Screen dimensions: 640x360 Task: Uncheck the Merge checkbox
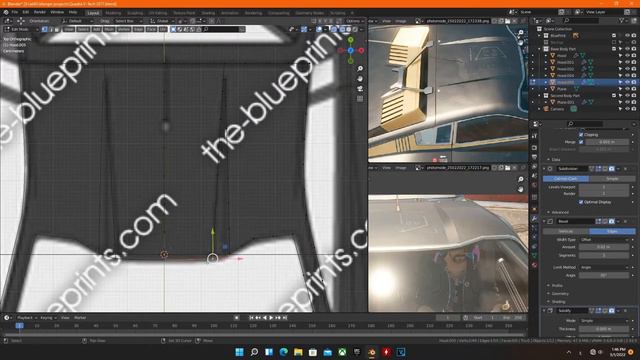tap(581, 142)
